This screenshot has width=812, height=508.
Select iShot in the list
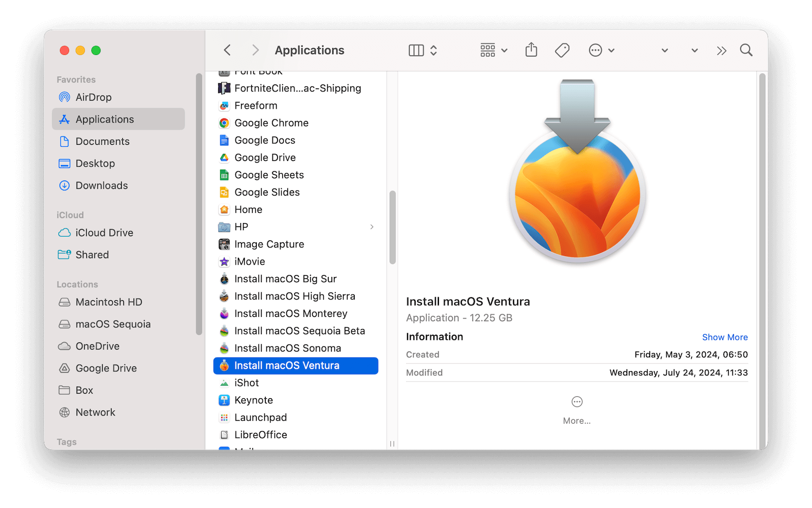(x=296, y=383)
